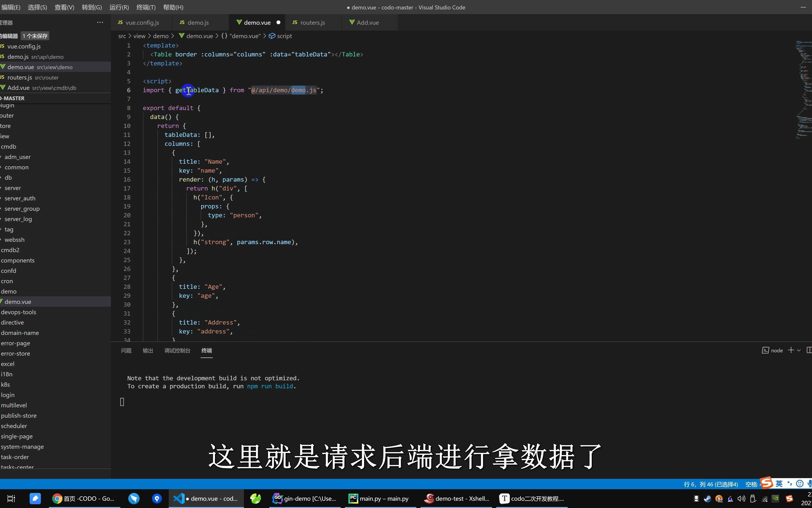Open the 转到(G) menu
This screenshot has width=812, height=508.
pyautogui.click(x=92, y=7)
